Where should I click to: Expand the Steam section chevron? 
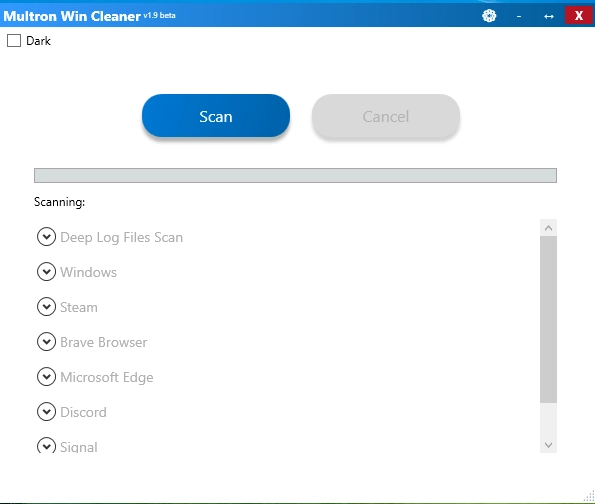coord(46,307)
